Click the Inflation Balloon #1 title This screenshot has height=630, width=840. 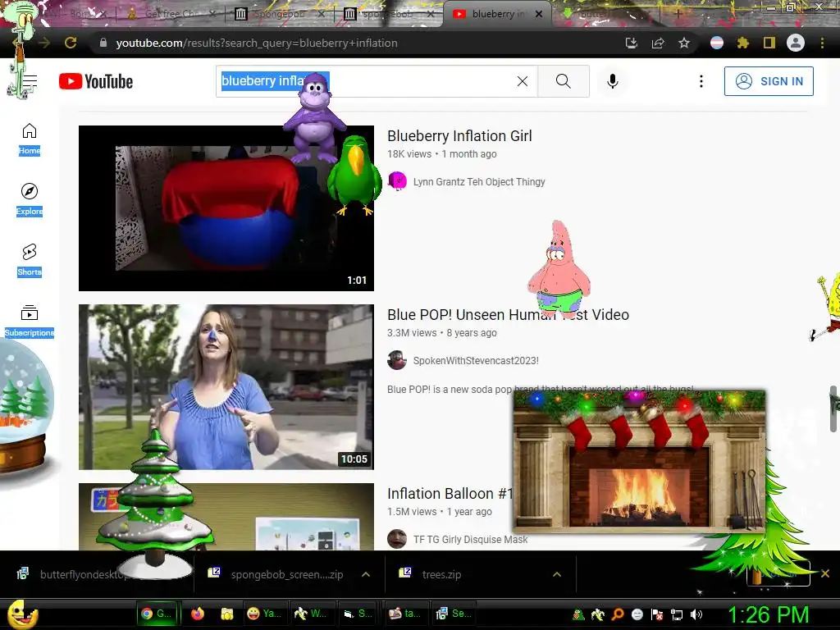pyautogui.click(x=450, y=493)
